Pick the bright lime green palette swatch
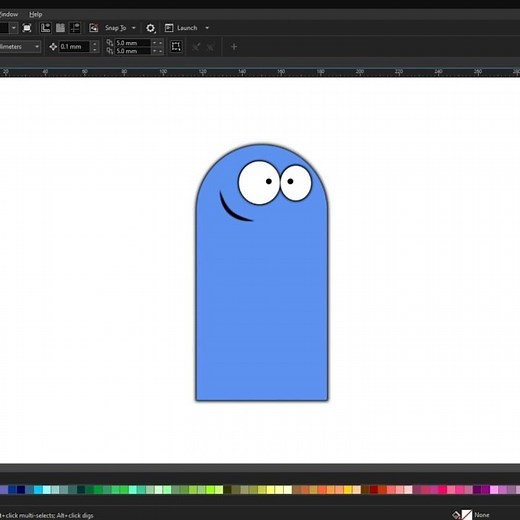The height and width of the screenshot is (520, 520). 210,490
